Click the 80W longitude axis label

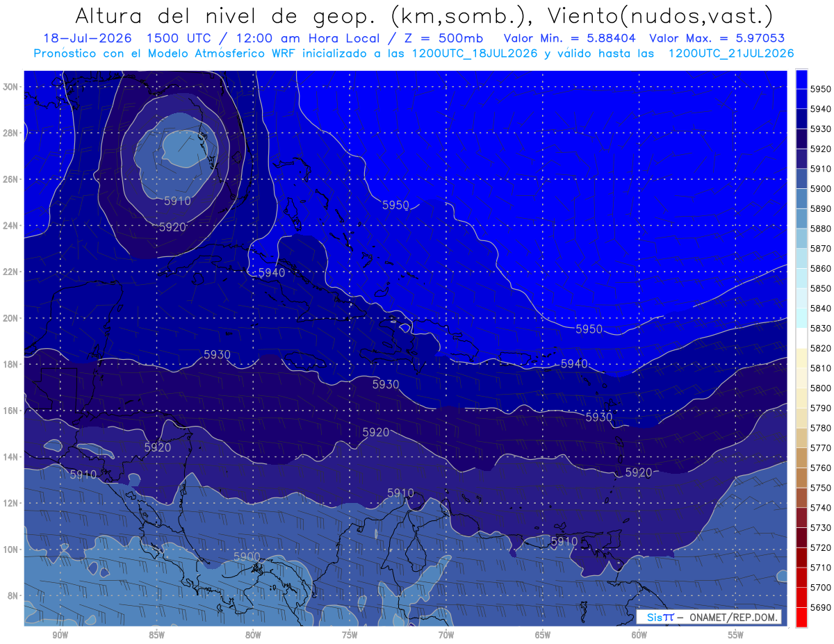click(x=253, y=635)
